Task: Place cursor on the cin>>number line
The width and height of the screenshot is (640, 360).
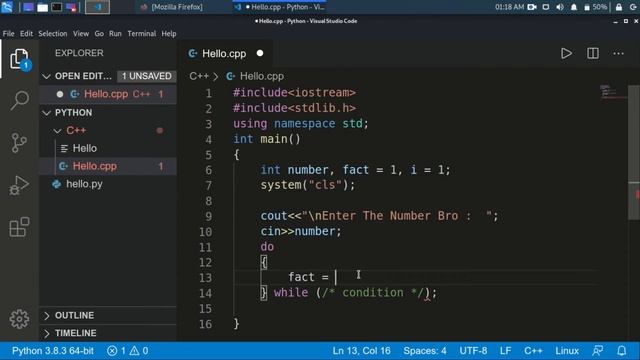Action: pos(300,231)
